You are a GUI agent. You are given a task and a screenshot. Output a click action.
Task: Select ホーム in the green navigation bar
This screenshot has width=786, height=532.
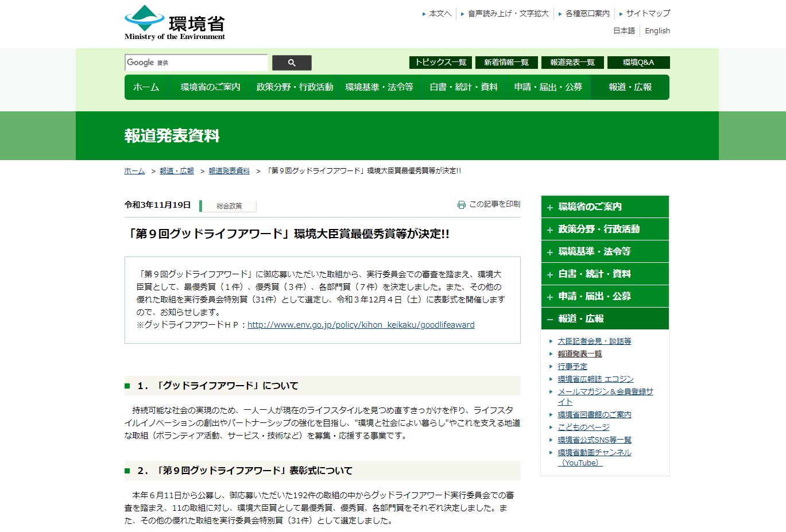(x=146, y=87)
